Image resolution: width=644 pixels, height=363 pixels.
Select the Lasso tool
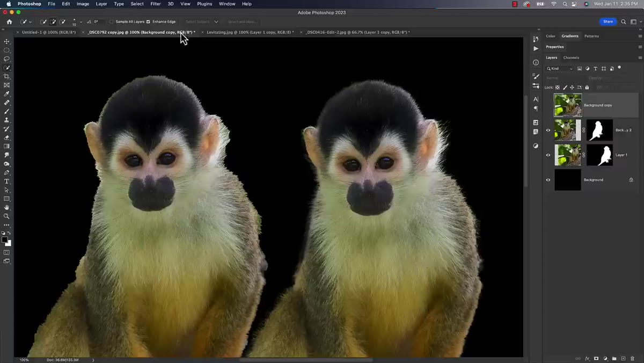coord(7,59)
